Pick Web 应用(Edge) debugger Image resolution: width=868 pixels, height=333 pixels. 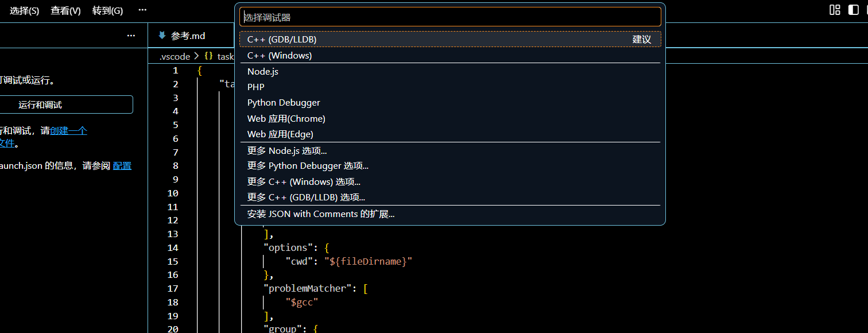pos(450,134)
